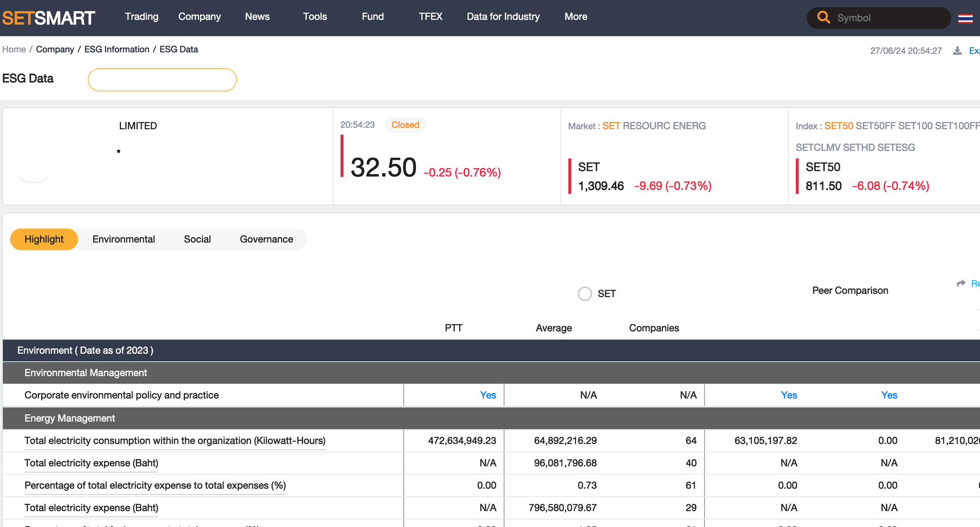The image size is (980, 527).
Task: Open the Data for Industry menu
Action: (x=503, y=17)
